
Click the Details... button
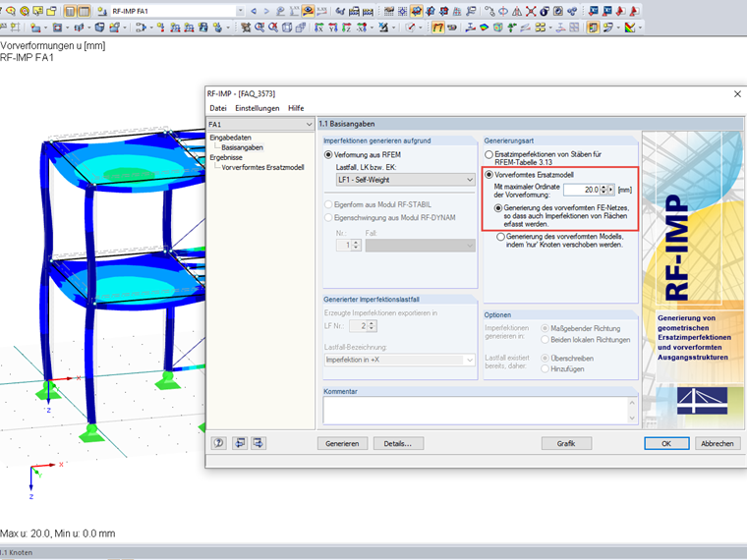(398, 443)
